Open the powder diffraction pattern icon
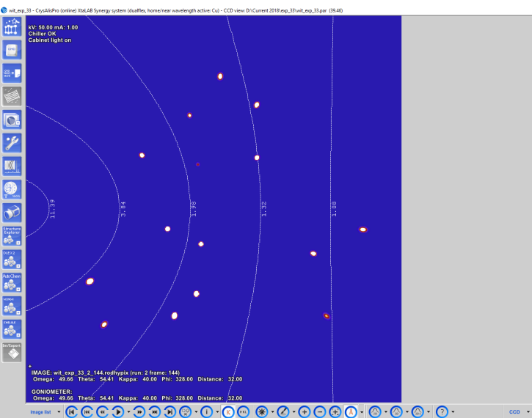This screenshot has height=418, width=532. tap(12, 166)
